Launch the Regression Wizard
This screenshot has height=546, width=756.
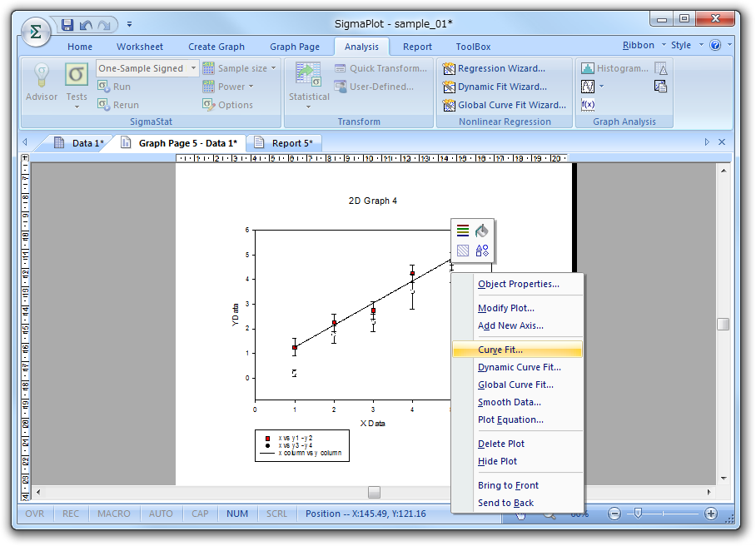pyautogui.click(x=495, y=68)
